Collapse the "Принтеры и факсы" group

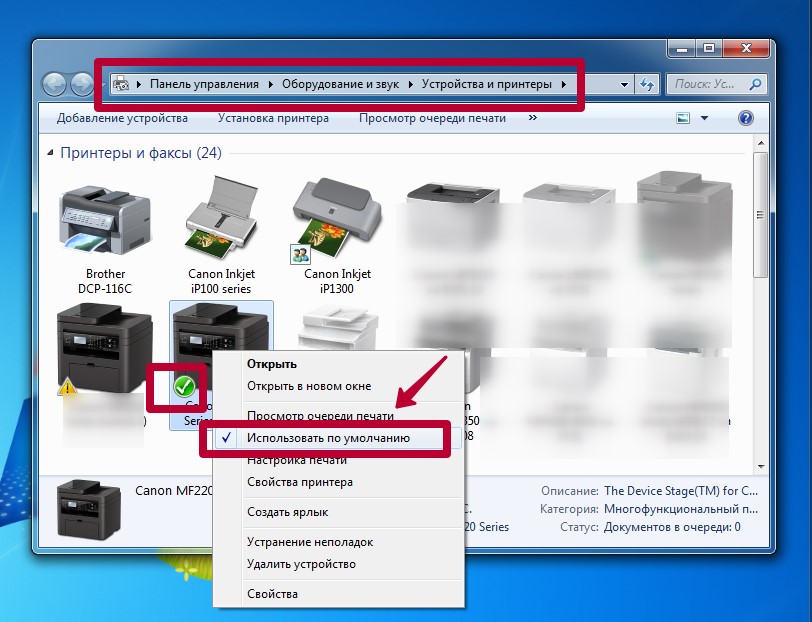pyautogui.click(x=52, y=153)
